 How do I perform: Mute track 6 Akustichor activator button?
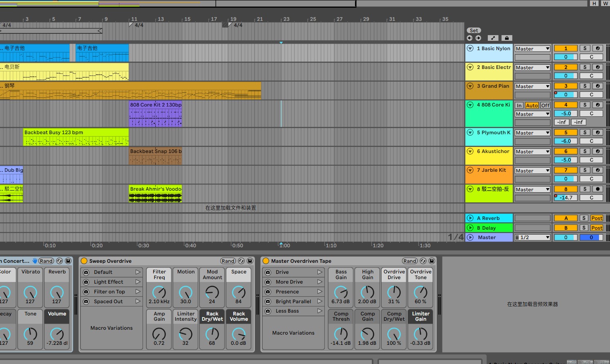565,151
